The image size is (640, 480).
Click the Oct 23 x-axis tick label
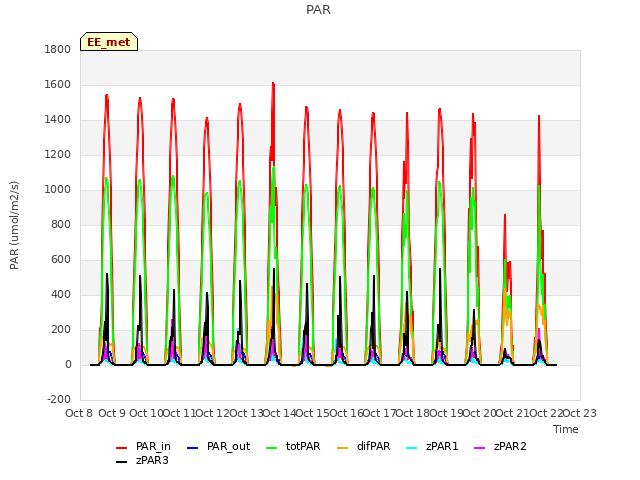580,413
